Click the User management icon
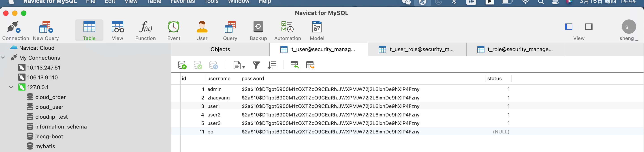This screenshot has height=152, width=644. (x=202, y=30)
